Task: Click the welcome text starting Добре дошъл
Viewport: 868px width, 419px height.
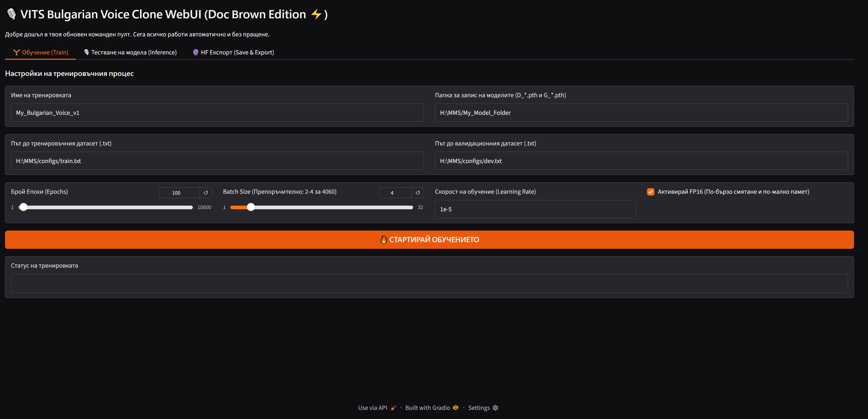Action: [137, 34]
